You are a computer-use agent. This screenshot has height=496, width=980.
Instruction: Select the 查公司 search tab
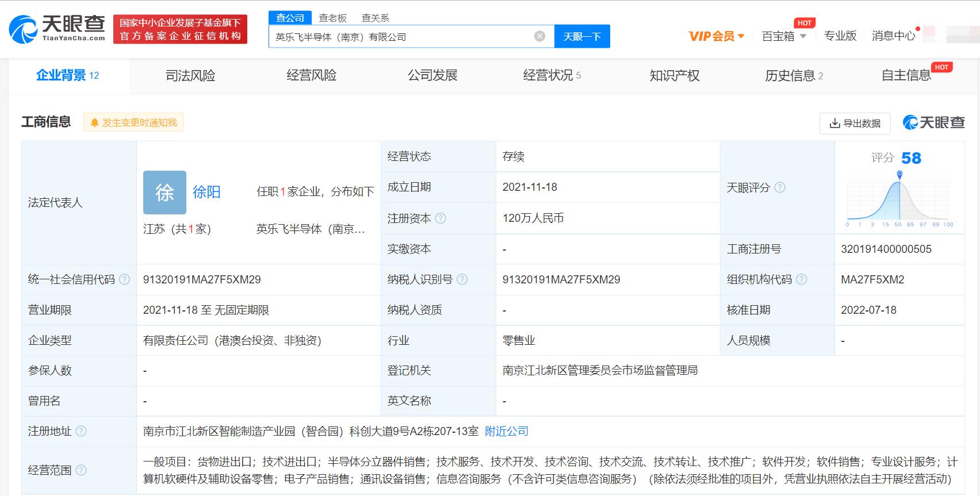[290, 18]
